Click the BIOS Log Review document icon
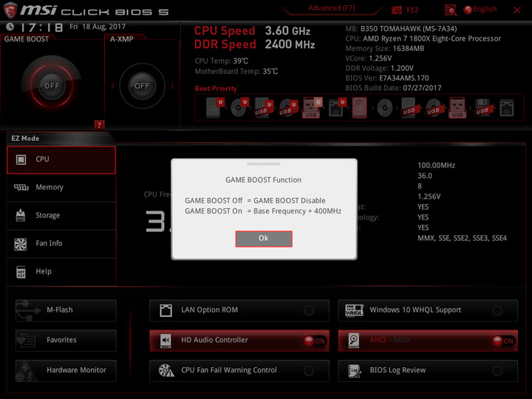 [355, 370]
